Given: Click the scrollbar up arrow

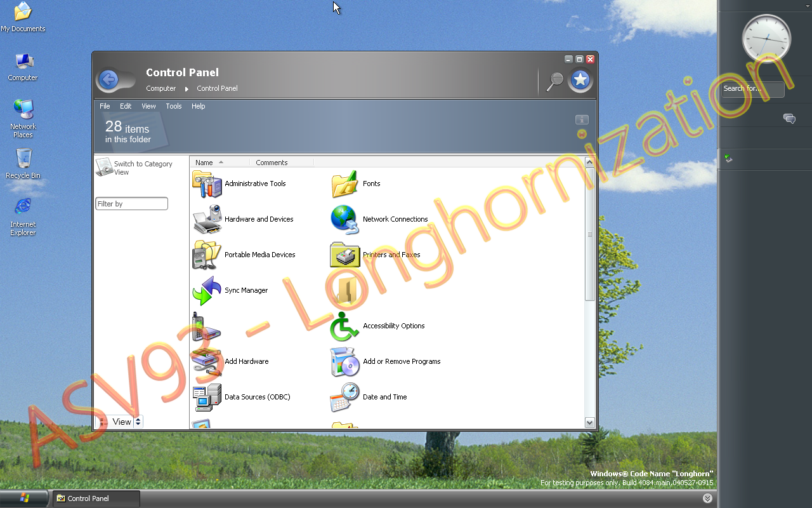Looking at the screenshot, I should [589, 163].
